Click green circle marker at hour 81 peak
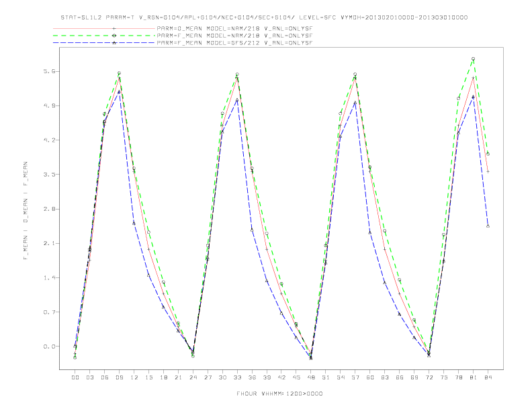Viewport: 532px width, 411px height. tap(474, 59)
